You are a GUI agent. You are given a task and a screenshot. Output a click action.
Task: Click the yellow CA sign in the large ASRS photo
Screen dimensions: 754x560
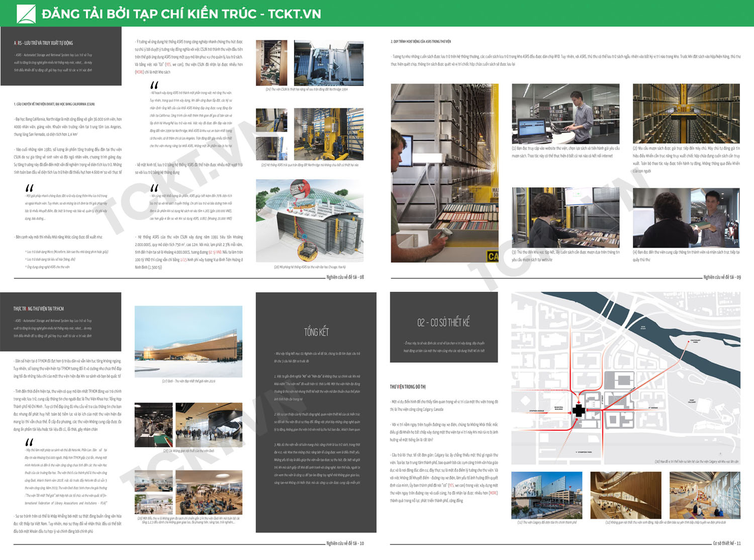[x=493, y=256]
